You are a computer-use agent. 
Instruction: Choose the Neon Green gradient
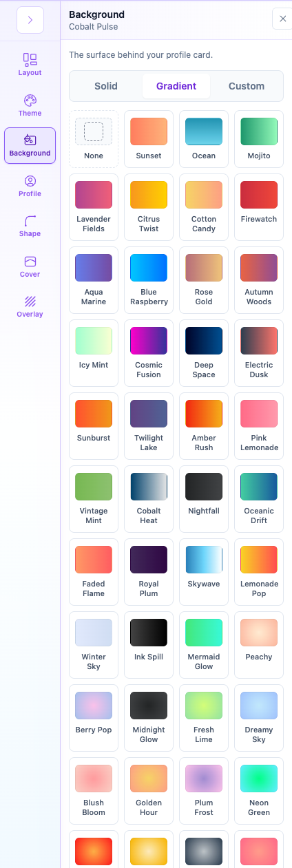click(259, 791)
